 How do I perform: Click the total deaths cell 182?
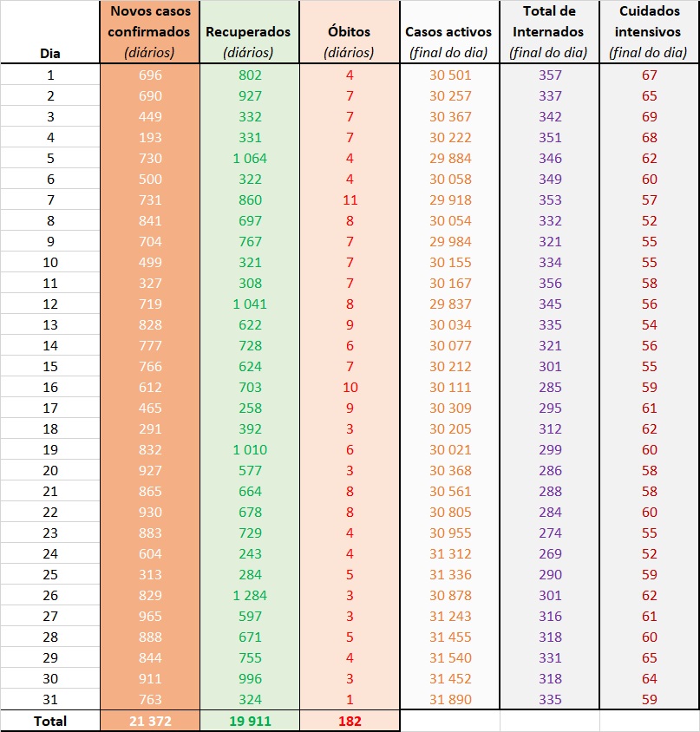[349, 721]
